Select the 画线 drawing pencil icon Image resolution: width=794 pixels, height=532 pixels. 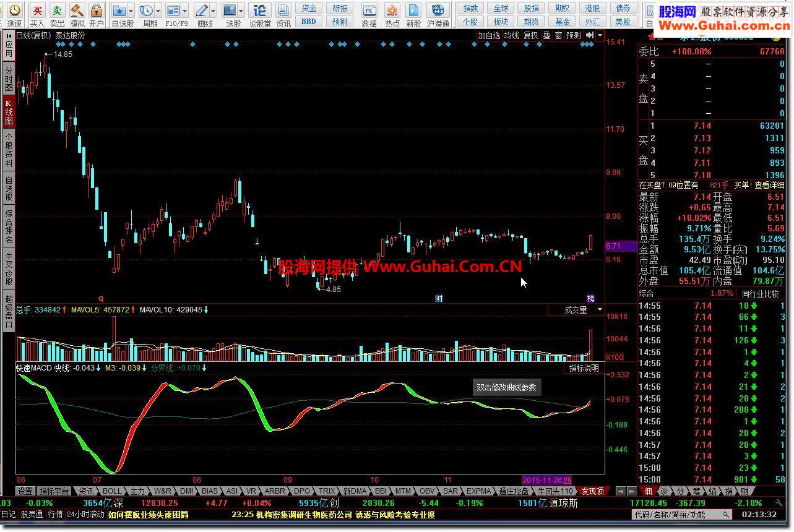click(201, 11)
